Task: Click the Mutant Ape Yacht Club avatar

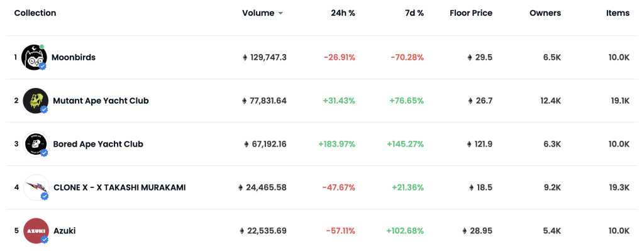Action: tap(36, 101)
